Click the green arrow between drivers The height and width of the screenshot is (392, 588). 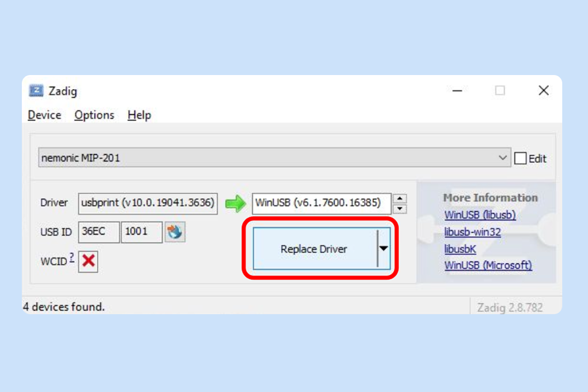(x=236, y=204)
